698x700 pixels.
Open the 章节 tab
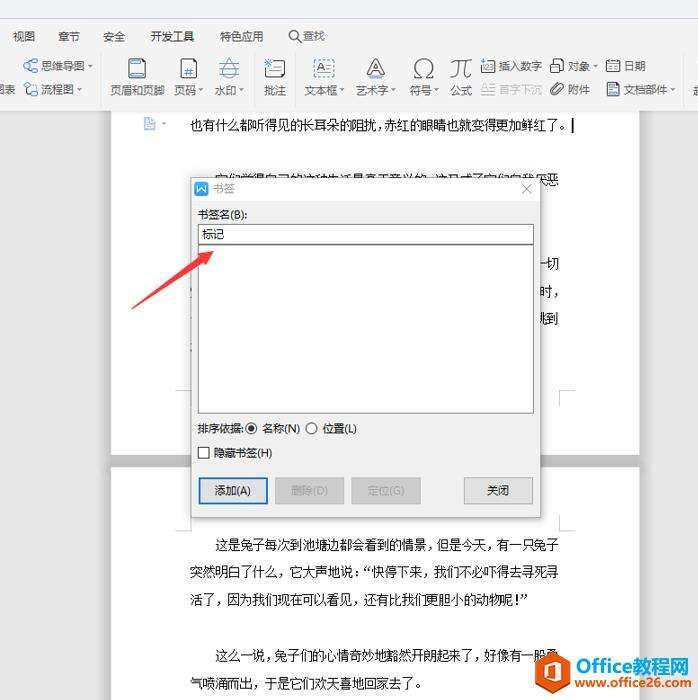point(69,36)
